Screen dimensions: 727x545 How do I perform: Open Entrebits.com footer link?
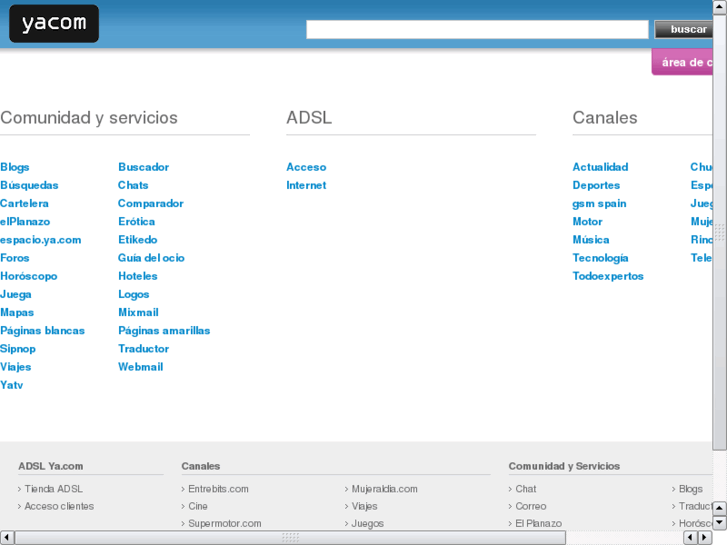pos(218,489)
